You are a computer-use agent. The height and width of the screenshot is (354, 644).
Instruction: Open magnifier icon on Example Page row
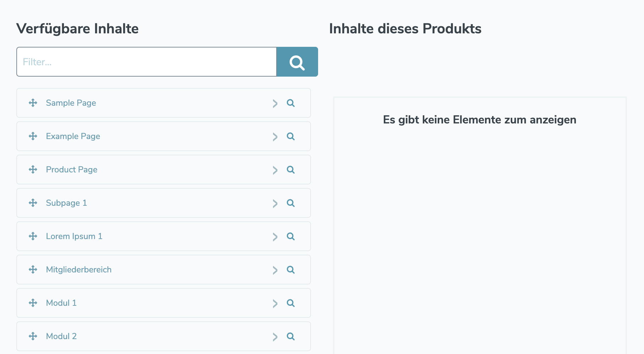click(x=290, y=136)
